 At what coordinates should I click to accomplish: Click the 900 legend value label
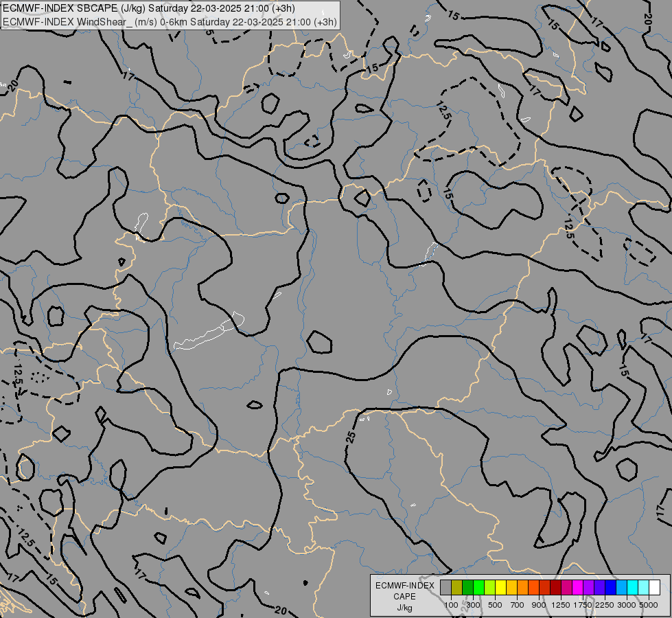pyautogui.click(x=539, y=605)
